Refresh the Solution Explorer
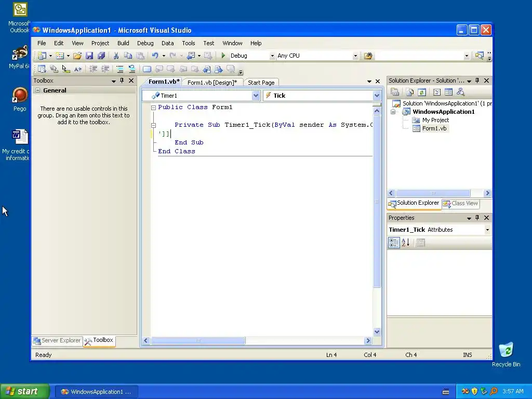Image resolution: width=532 pixels, height=399 pixels. click(422, 92)
